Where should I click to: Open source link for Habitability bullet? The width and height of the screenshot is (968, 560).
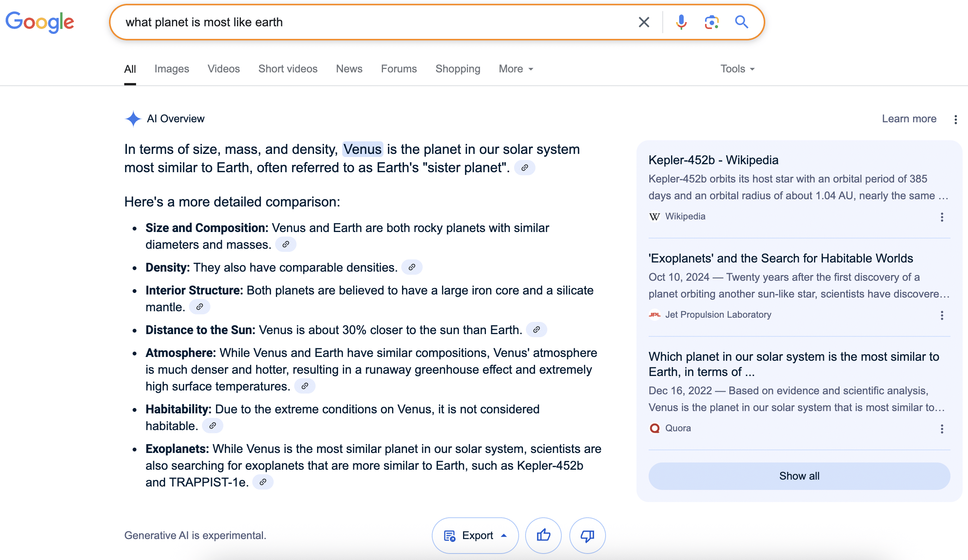pos(213,426)
